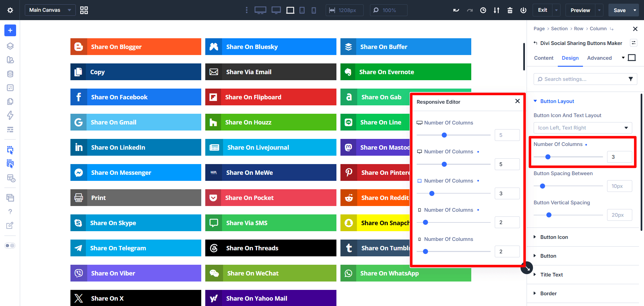
Task: Switch to the Content tab
Action: (544, 58)
